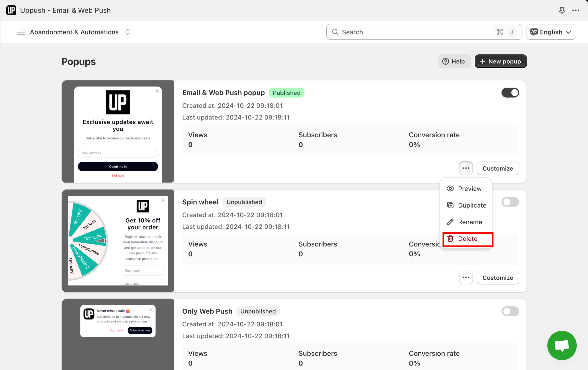Focus the Search input field
Screen dimensions: 588x370
click(x=413, y=32)
